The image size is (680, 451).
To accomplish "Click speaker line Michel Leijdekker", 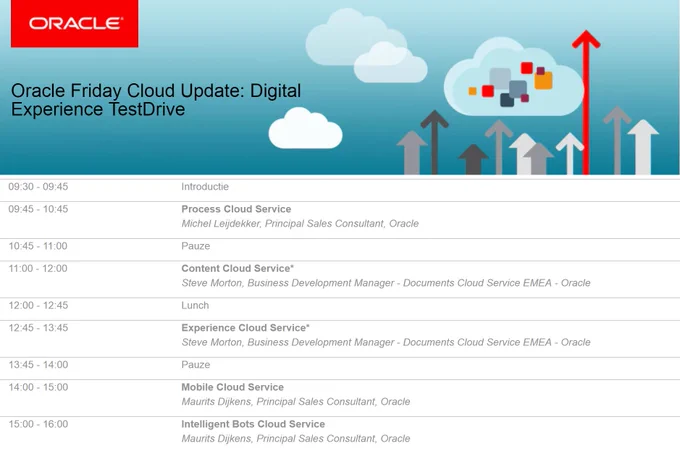I will point(300,224).
